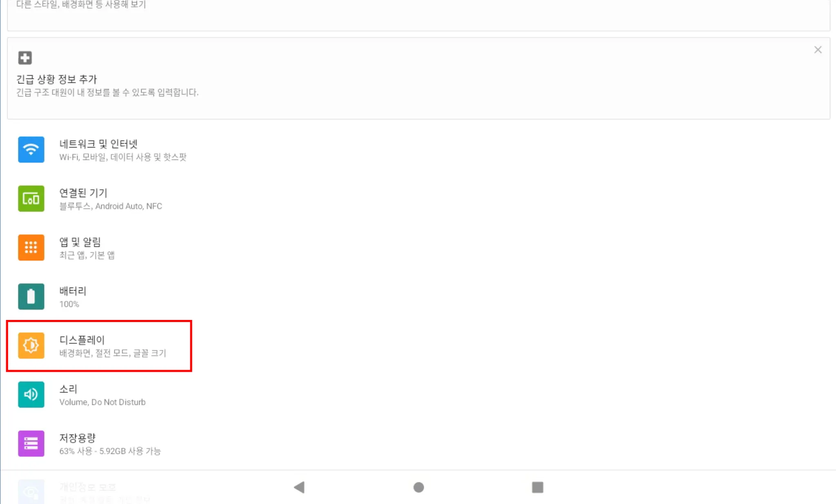Open 앱 및 알림 settings
The image size is (836, 504).
click(418, 248)
